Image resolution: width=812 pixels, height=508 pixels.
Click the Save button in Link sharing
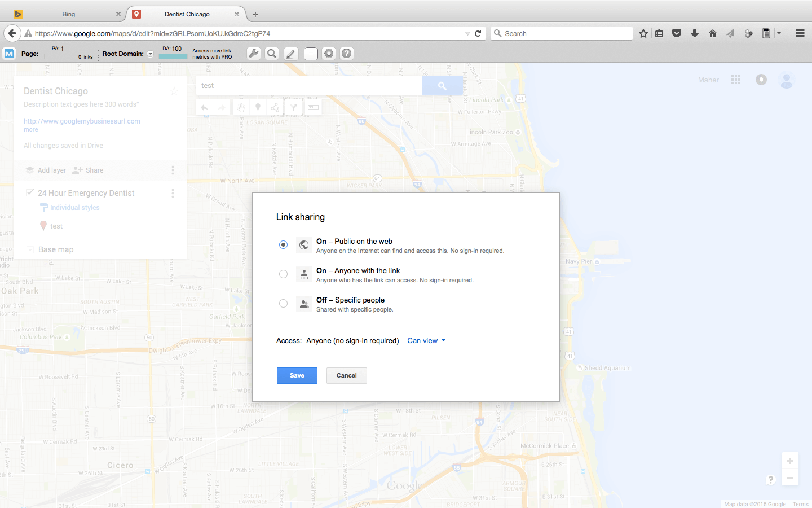click(297, 375)
